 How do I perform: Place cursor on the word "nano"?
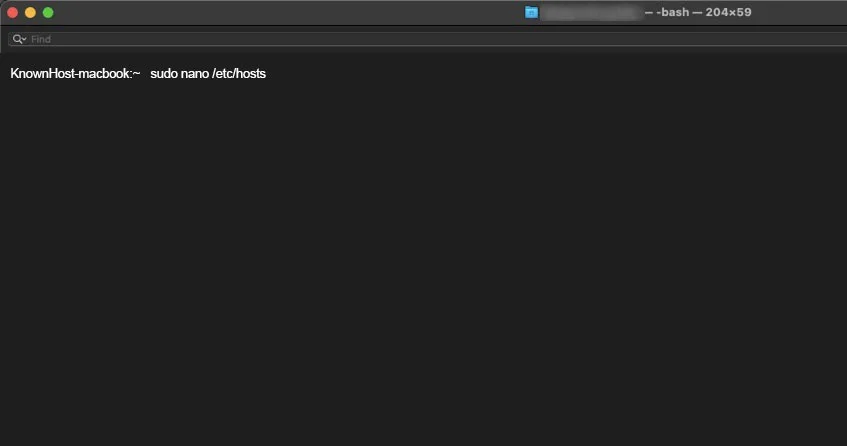196,74
